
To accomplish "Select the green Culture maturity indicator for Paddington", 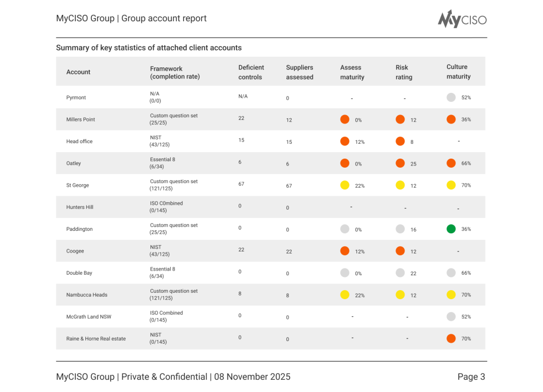I will click(x=451, y=229).
